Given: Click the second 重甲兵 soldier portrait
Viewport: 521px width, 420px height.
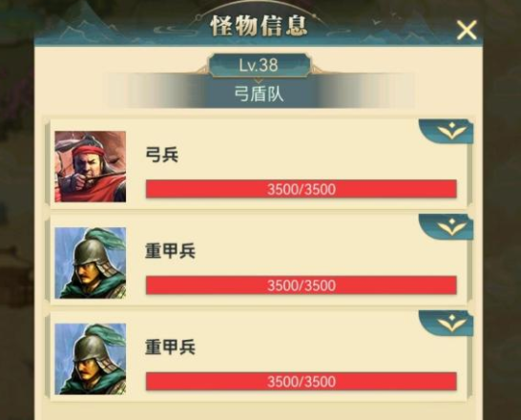Looking at the screenshot, I should (x=91, y=359).
